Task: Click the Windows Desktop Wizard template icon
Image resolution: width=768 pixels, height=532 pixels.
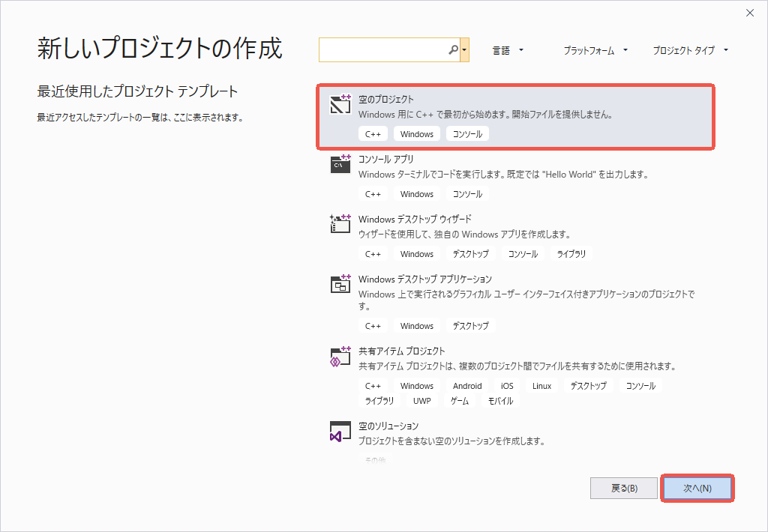Action: coord(340,224)
